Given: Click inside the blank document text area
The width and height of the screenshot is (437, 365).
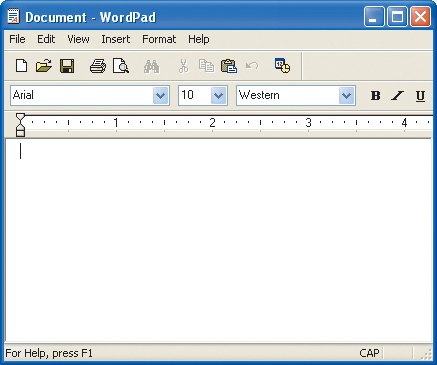Looking at the screenshot, I should (219, 240).
